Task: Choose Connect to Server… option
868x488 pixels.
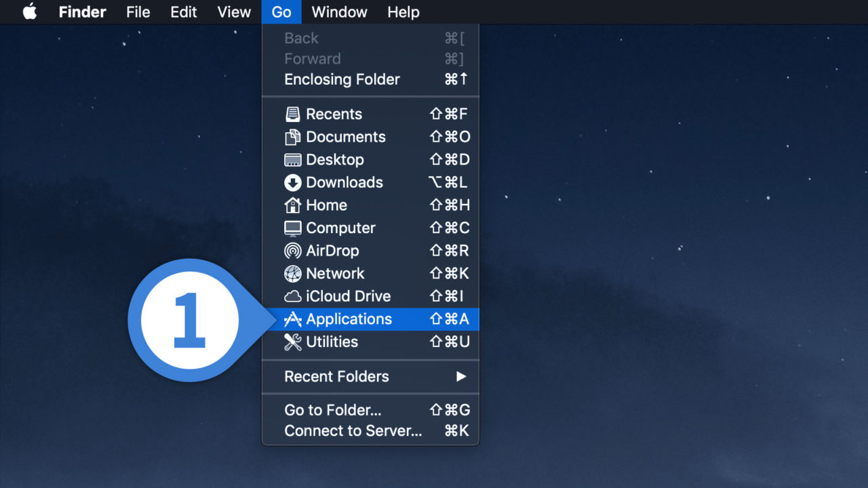Action: (x=370, y=431)
